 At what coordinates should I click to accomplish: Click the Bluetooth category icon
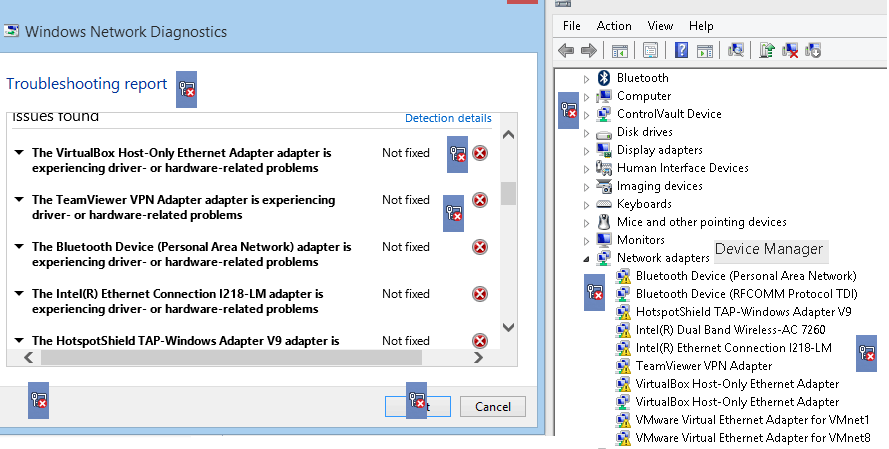click(604, 78)
